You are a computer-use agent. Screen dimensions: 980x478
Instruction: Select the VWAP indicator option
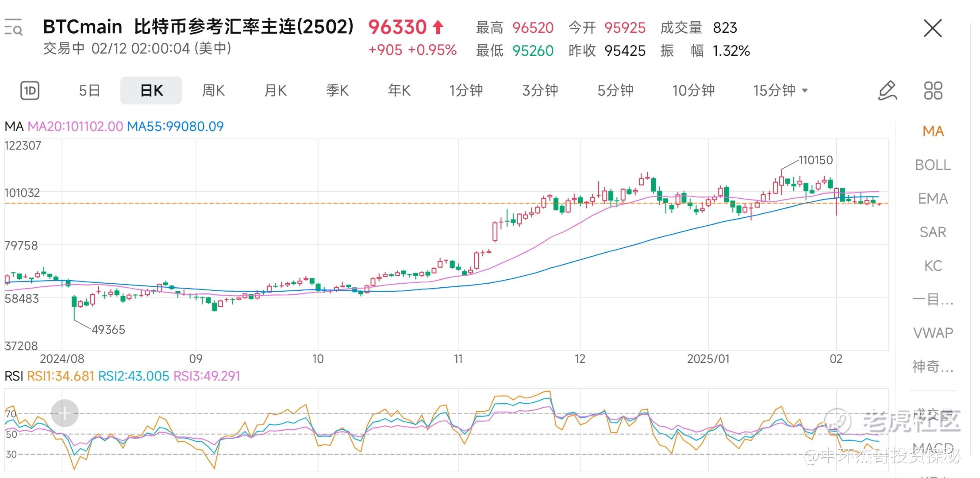[x=933, y=333]
